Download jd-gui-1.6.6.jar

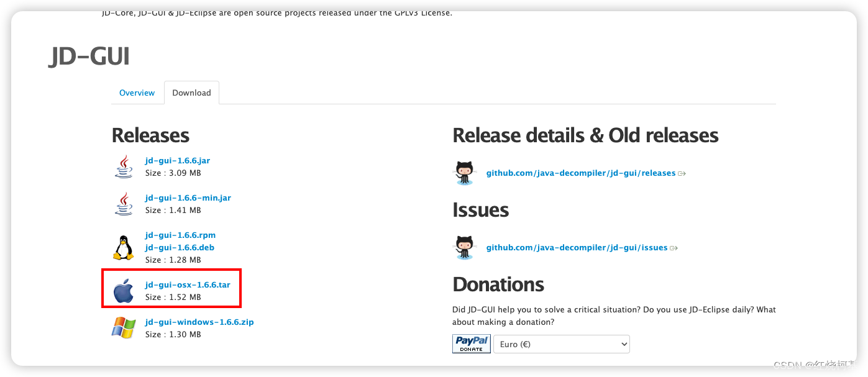tap(178, 160)
